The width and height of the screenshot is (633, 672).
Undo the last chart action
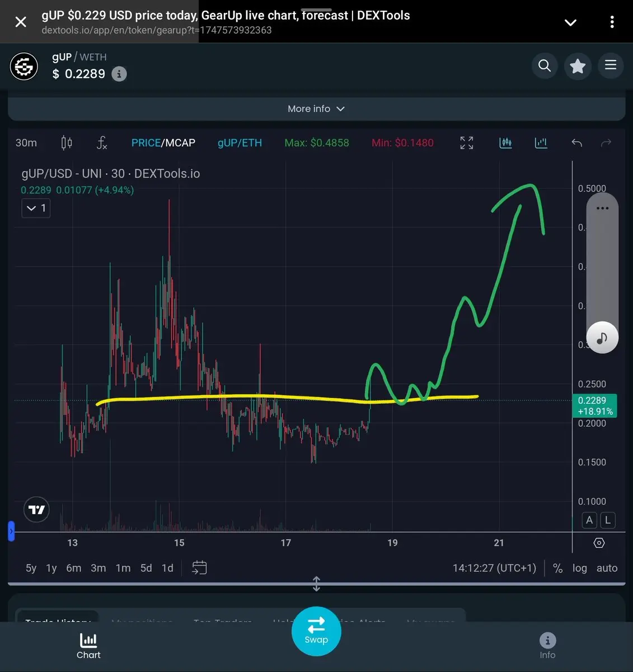click(x=576, y=143)
